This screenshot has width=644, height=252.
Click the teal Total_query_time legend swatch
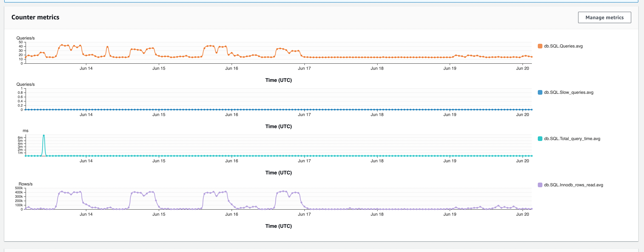(x=540, y=139)
